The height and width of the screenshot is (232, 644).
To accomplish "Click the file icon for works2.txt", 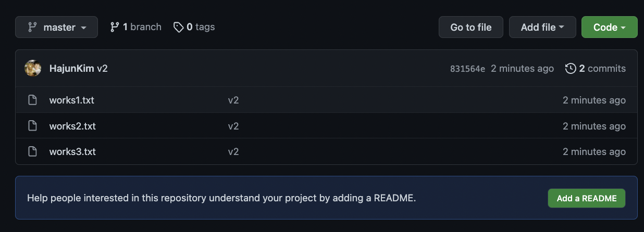I will (32, 126).
